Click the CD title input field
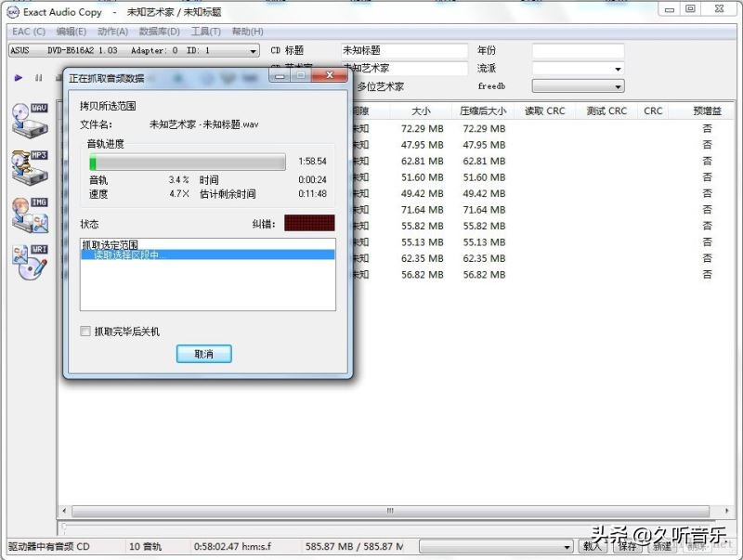Screen dimensions: 743x560 [404, 50]
